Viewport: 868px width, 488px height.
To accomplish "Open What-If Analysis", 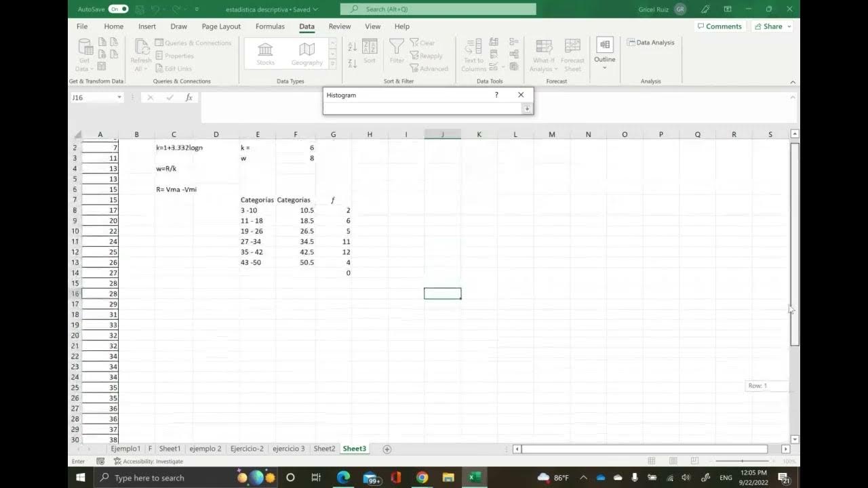I will [543, 55].
